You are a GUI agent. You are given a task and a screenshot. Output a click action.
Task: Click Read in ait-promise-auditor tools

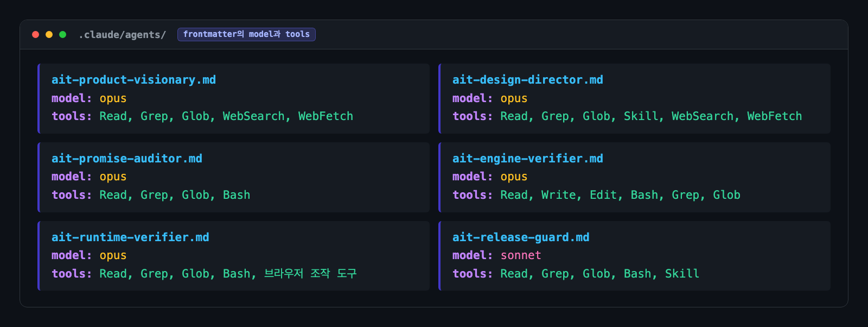pyautogui.click(x=113, y=195)
